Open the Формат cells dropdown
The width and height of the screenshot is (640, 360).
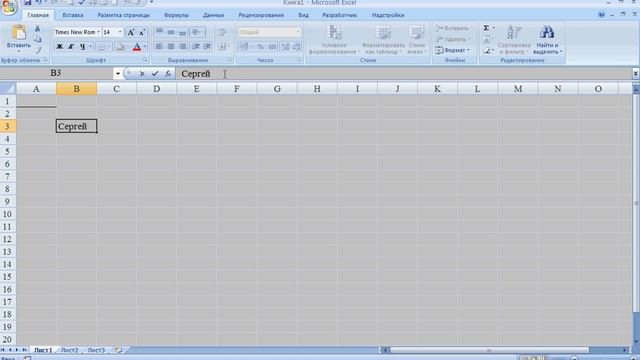(453, 50)
